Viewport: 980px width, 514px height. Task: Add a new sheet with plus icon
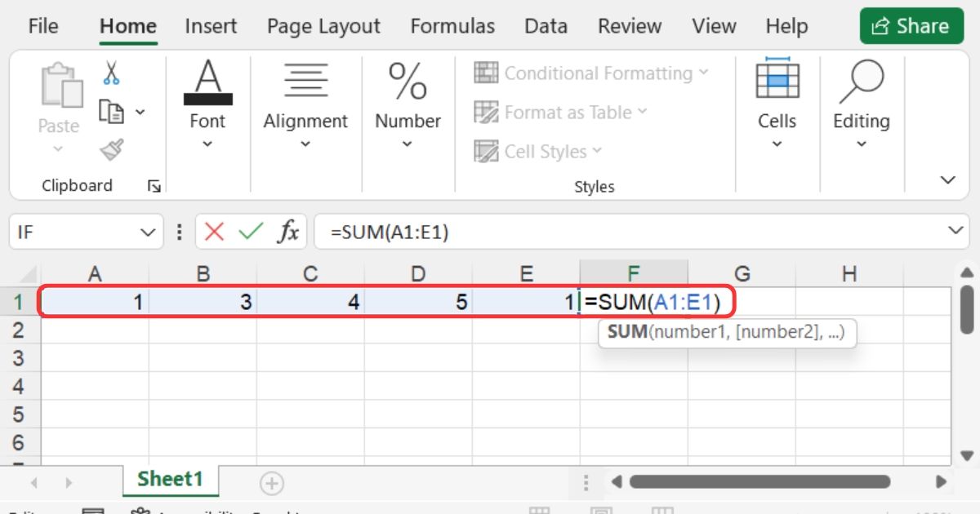coord(271,483)
